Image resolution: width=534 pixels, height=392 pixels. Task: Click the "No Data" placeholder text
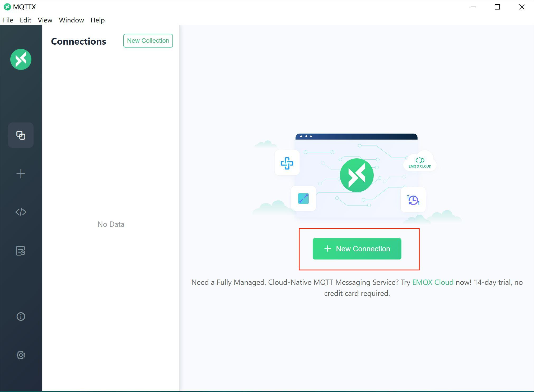[111, 224]
